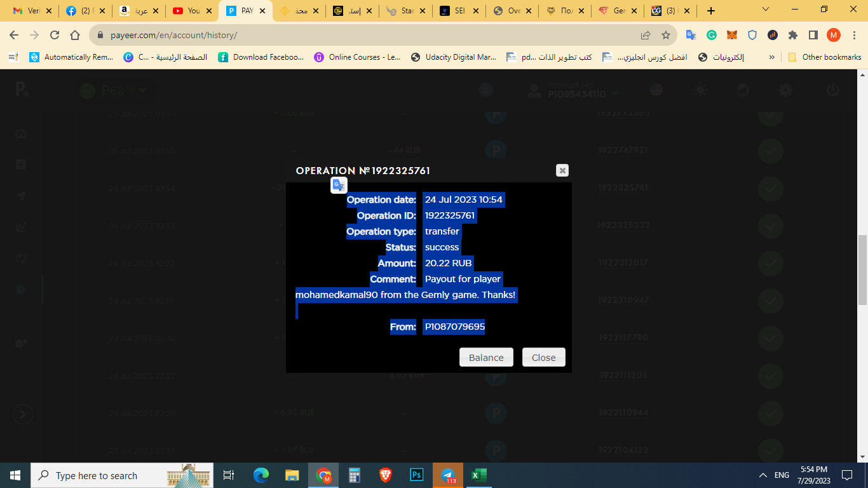Open the Automatically Rem... bookmark
The image size is (868, 488).
72,57
